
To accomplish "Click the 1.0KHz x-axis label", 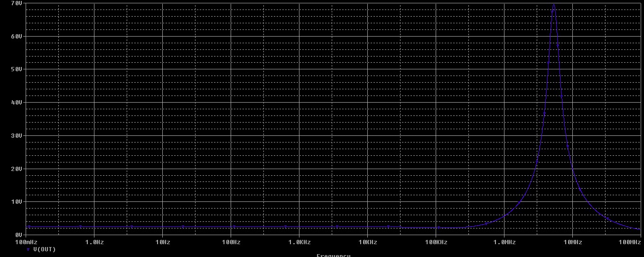I will (x=299, y=242).
